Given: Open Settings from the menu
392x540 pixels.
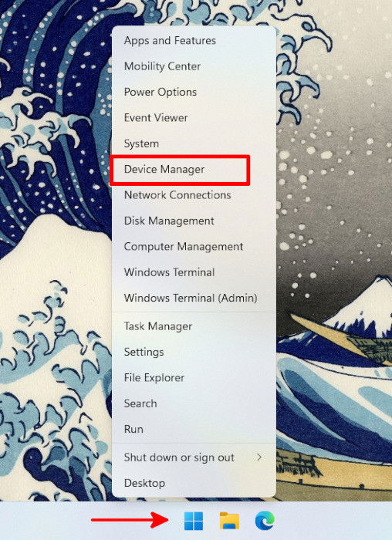Looking at the screenshot, I should pyautogui.click(x=194, y=352).
